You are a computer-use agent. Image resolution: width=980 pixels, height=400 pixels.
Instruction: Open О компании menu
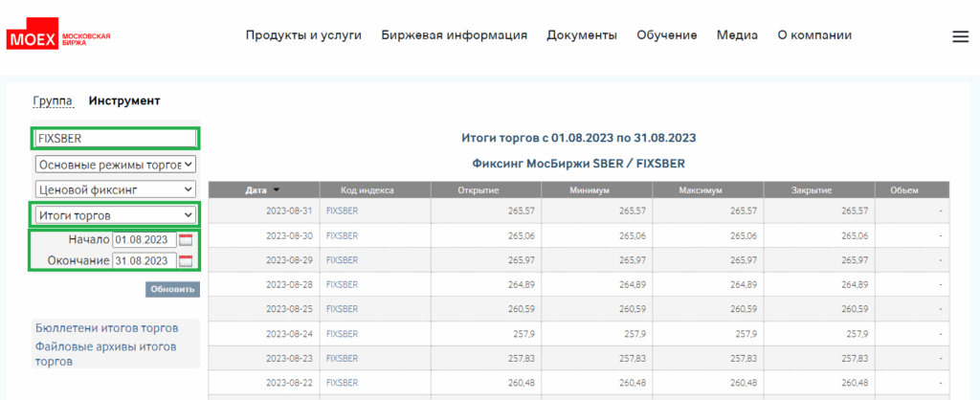pyautogui.click(x=814, y=35)
